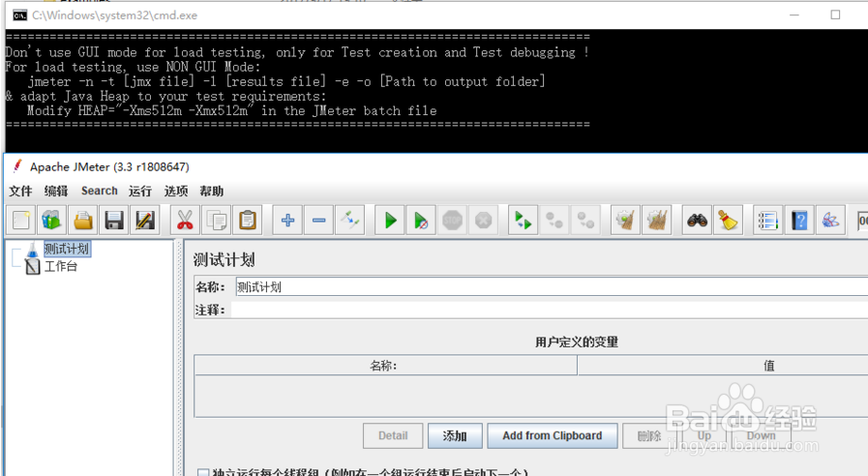Click the Down button
Image resolution: width=868 pixels, height=476 pixels.
(762, 435)
